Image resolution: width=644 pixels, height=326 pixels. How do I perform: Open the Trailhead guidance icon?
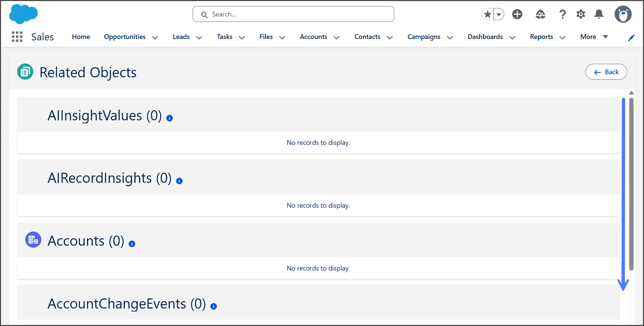coord(540,14)
